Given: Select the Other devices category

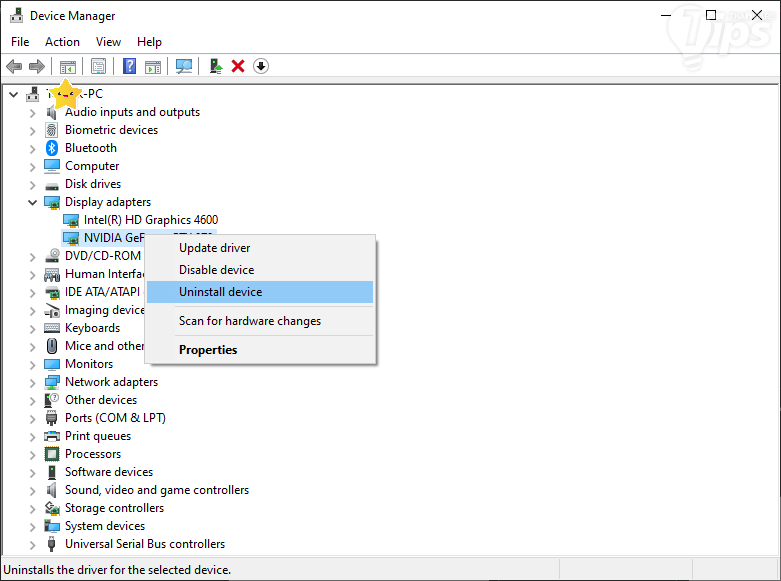Looking at the screenshot, I should (101, 400).
